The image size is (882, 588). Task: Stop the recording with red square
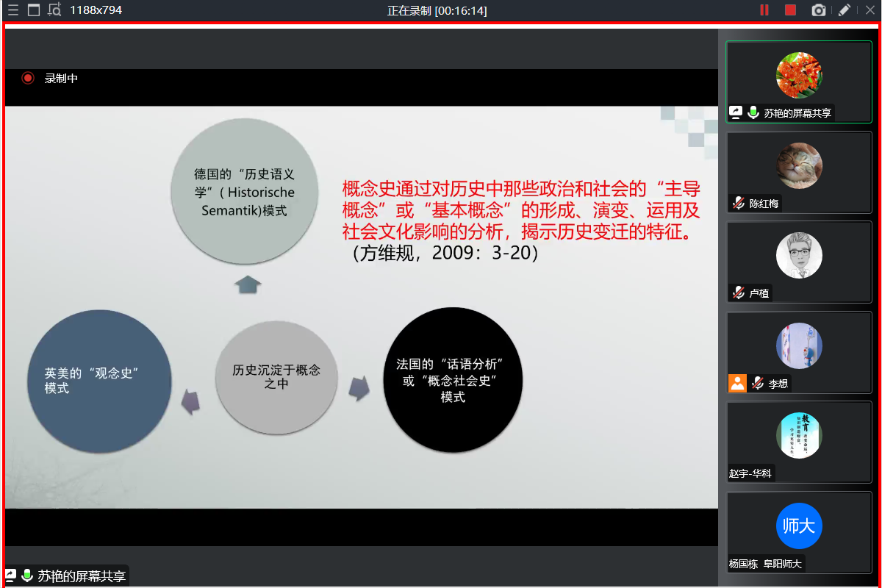(x=790, y=10)
